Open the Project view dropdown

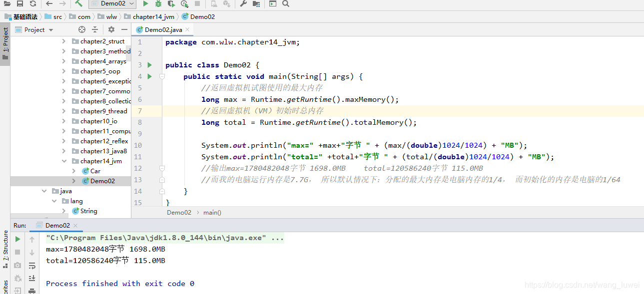[x=33, y=30]
